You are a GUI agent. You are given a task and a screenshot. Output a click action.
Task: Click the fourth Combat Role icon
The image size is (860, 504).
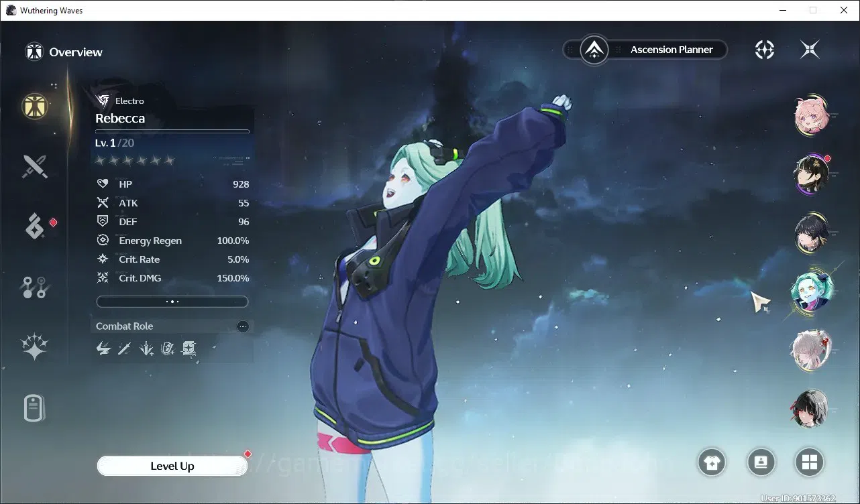coord(168,348)
